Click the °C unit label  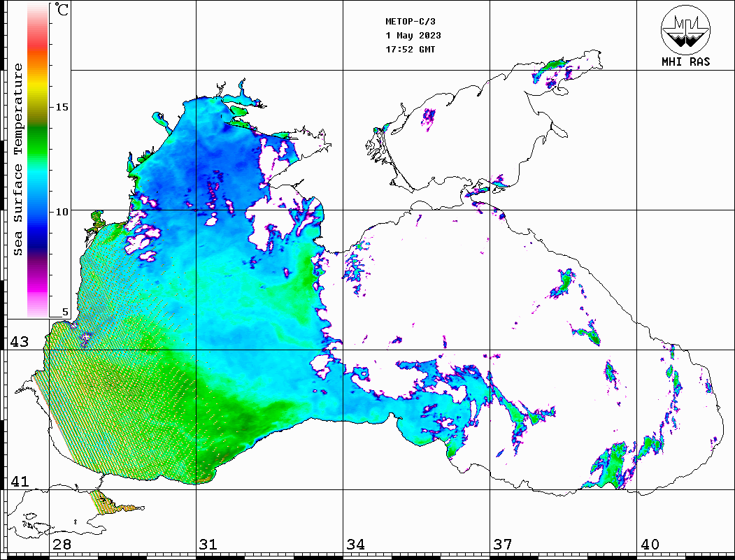tap(62, 9)
